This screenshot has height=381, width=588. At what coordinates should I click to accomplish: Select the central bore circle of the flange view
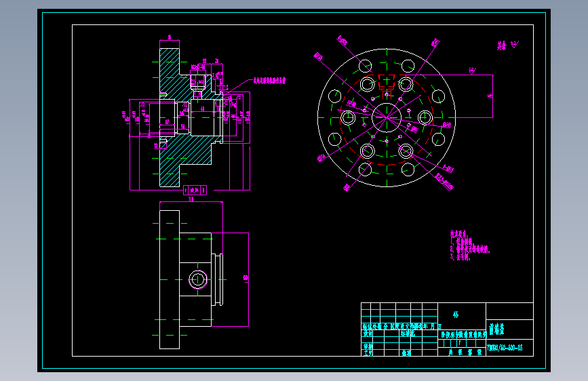click(x=387, y=118)
